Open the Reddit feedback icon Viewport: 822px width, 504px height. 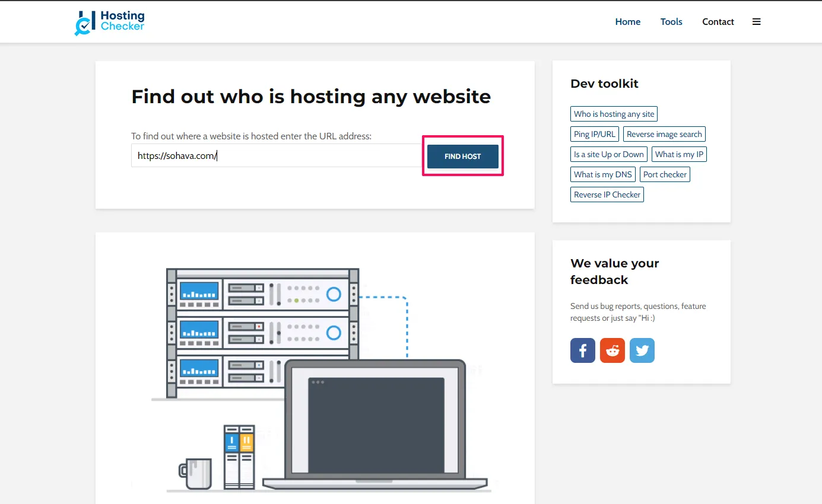pyautogui.click(x=612, y=350)
